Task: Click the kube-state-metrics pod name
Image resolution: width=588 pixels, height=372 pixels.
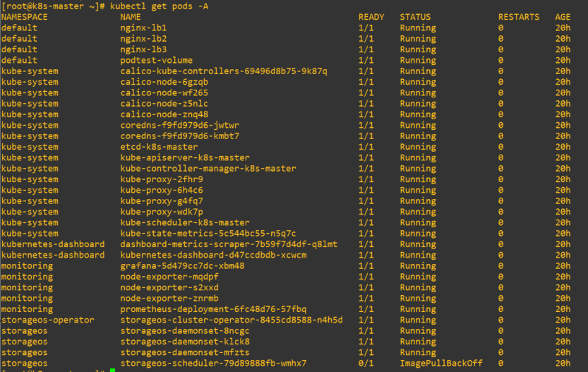Action: click(208, 233)
